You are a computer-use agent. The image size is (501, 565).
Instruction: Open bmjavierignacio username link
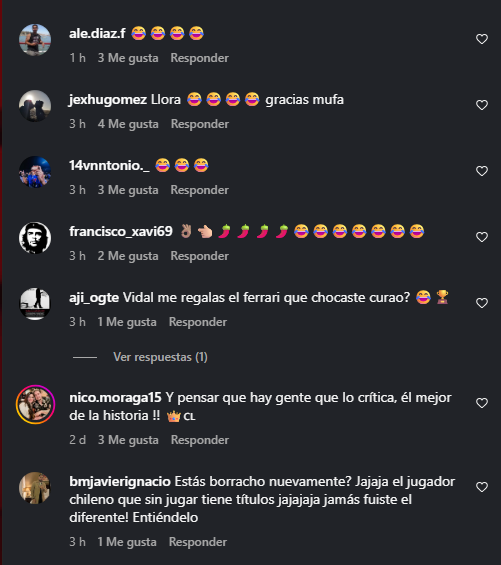point(120,482)
